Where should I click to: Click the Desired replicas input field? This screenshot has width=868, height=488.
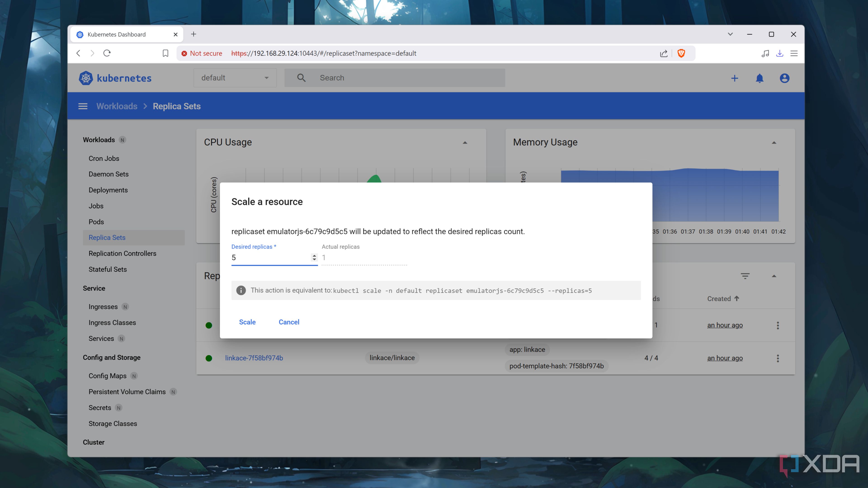pos(270,257)
